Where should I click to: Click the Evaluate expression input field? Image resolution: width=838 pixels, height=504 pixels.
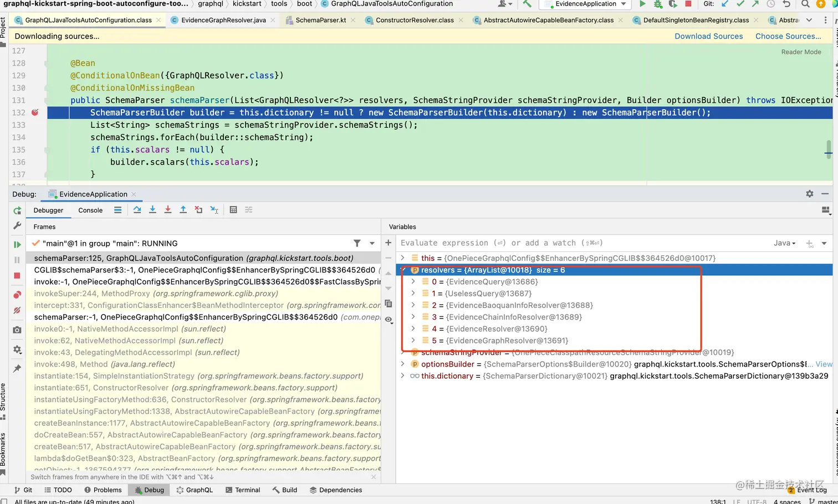pyautogui.click(x=582, y=243)
